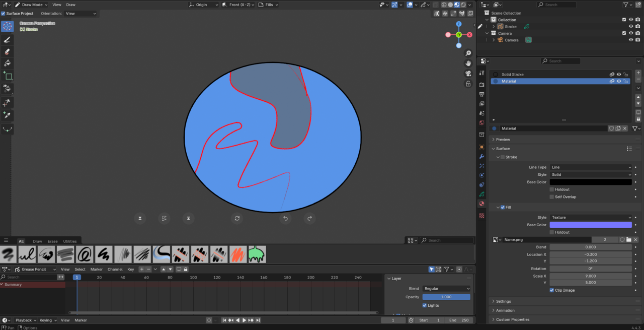Image resolution: width=644 pixels, height=330 pixels.
Task: Select the Draw brush tool
Action: click(x=7, y=39)
